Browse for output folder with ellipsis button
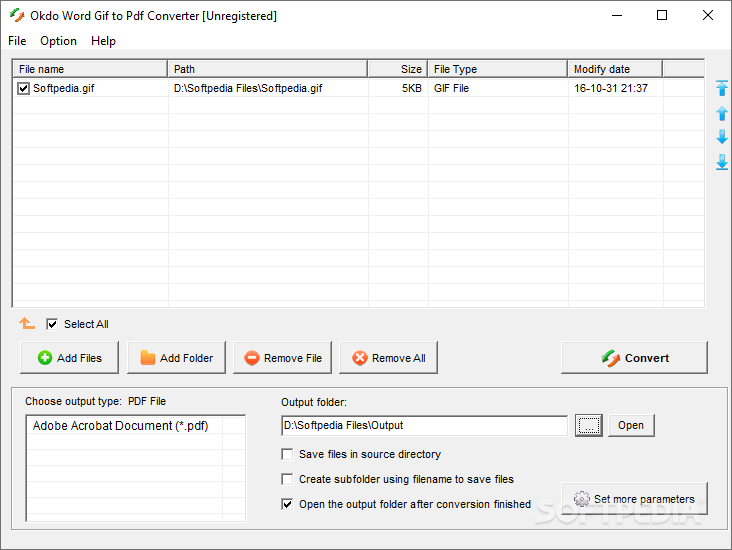Viewport: 732px width, 550px height. (589, 425)
